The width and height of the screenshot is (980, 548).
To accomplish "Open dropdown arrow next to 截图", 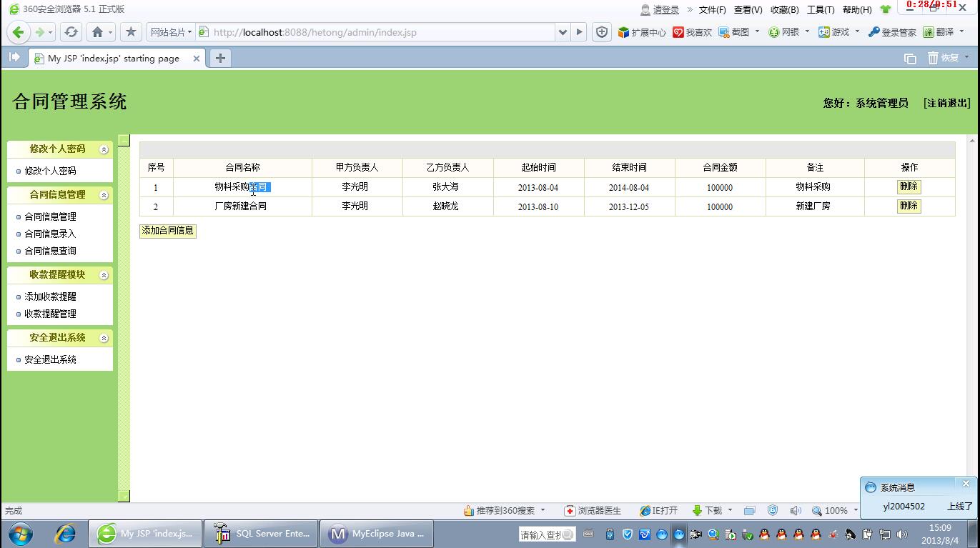I will coord(757,31).
